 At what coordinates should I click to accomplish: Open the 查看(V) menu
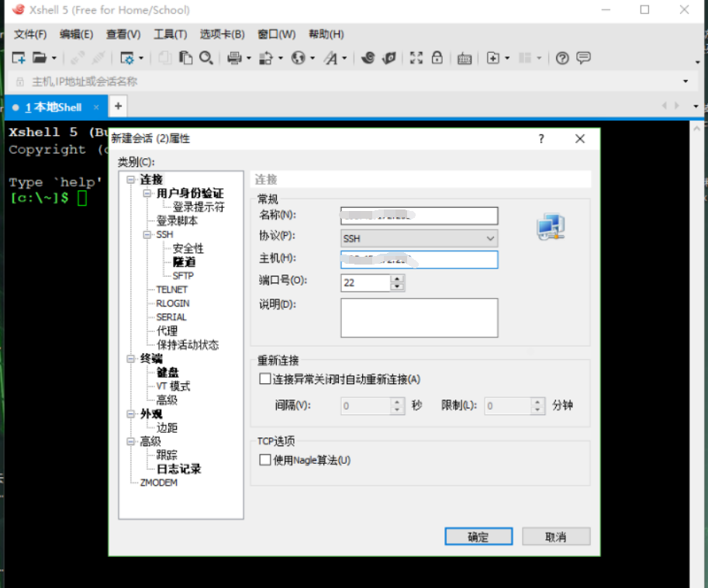click(x=123, y=34)
